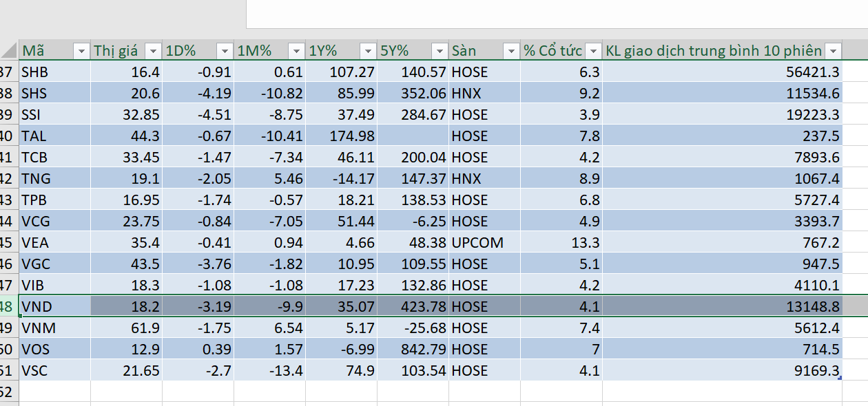Open the Thị giá filter dropdown

[153, 51]
